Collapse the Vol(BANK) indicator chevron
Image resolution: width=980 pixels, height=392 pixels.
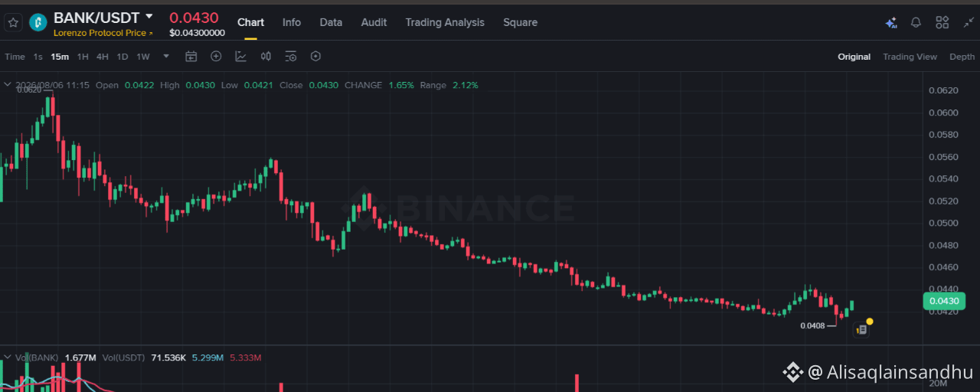tap(8, 358)
